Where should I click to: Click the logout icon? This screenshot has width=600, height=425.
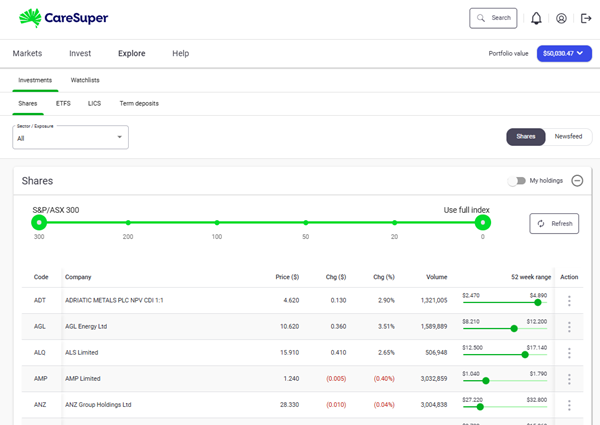coord(586,18)
